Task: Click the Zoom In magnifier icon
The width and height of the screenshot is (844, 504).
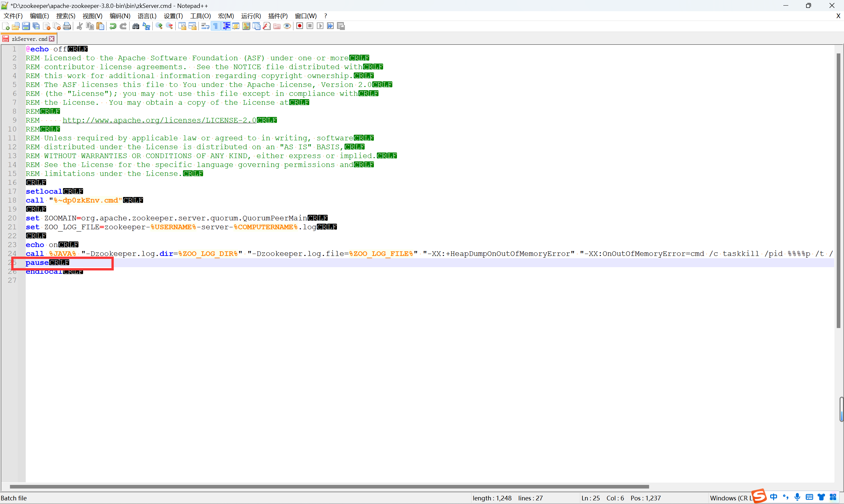Action: [x=159, y=26]
